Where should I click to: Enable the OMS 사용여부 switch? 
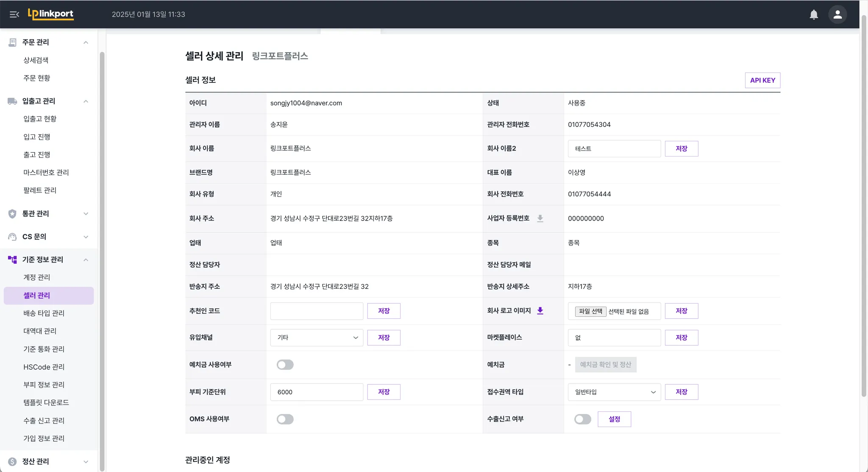coord(285,419)
